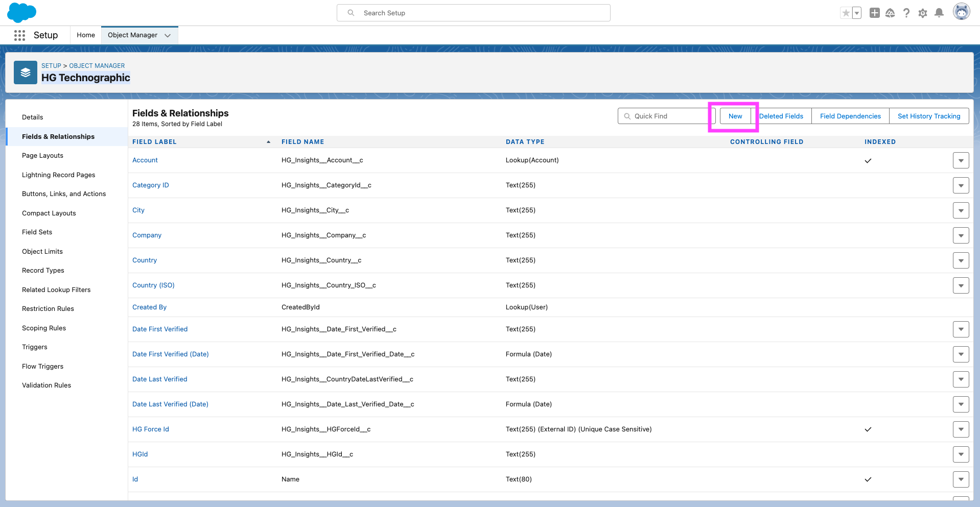Open Deleted Fields
Screen dimensions: 980x507
(781, 116)
